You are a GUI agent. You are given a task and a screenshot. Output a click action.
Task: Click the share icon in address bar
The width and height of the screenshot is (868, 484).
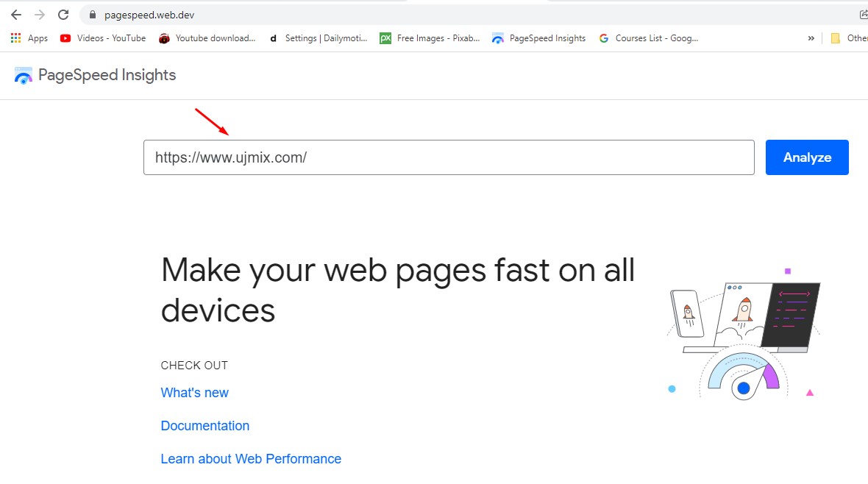tap(864, 15)
